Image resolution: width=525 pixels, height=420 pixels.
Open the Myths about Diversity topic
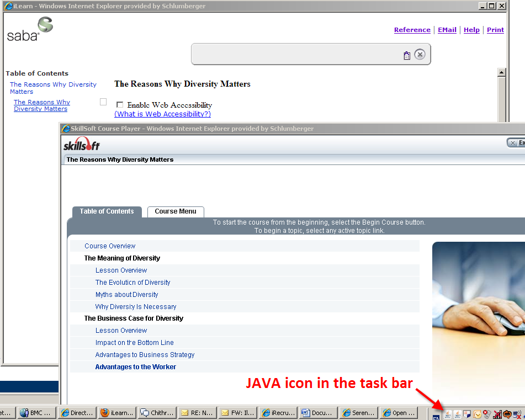(126, 295)
